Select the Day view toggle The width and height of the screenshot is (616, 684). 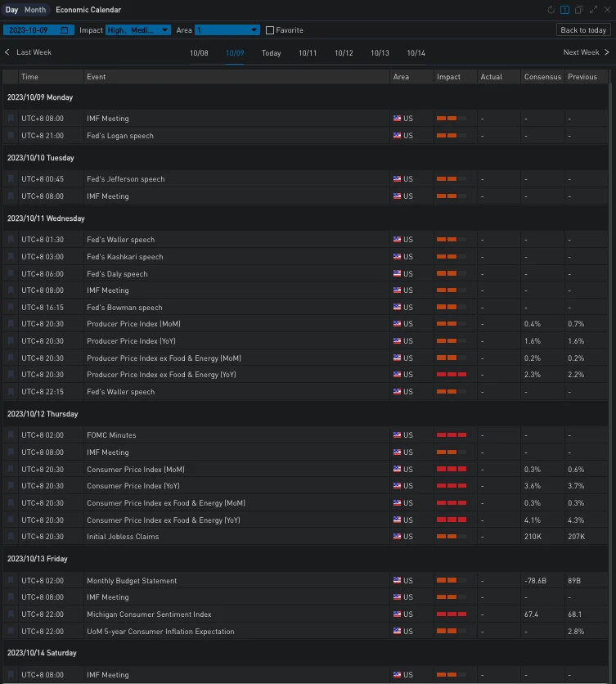tap(11, 10)
